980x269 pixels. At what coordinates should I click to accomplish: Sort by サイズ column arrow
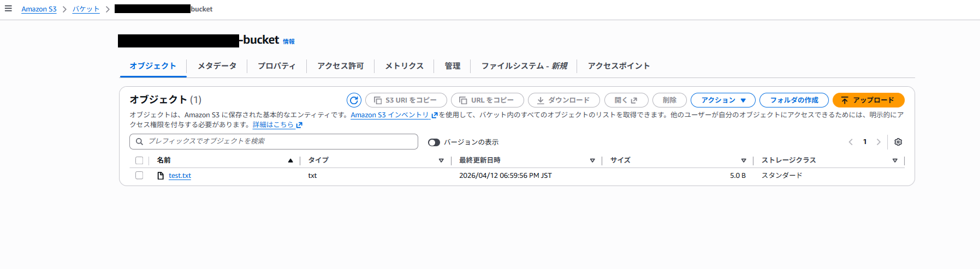click(744, 160)
